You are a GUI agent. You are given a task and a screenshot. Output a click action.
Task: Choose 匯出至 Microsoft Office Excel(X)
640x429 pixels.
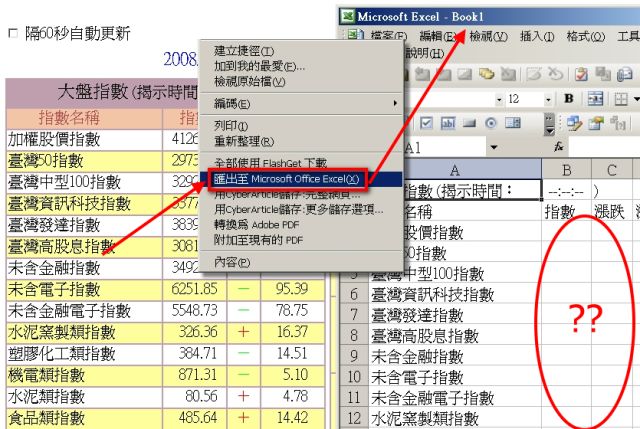click(x=301, y=179)
